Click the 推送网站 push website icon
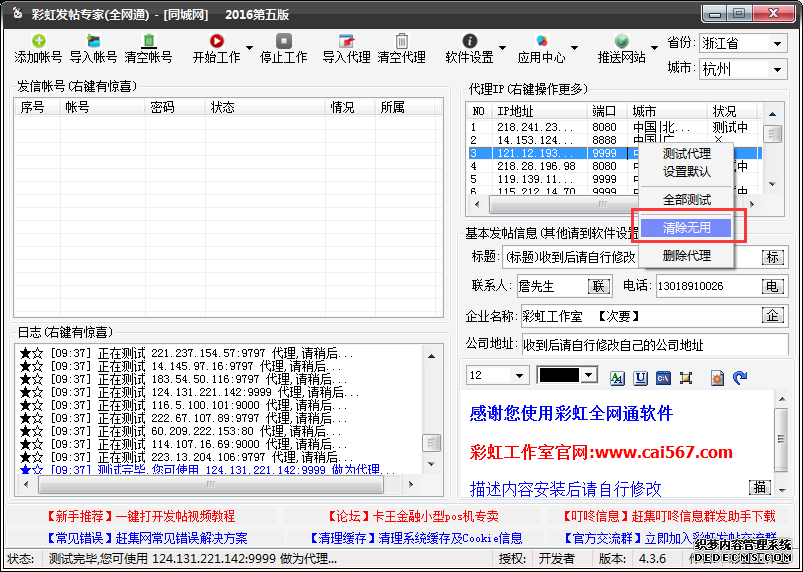 622,41
